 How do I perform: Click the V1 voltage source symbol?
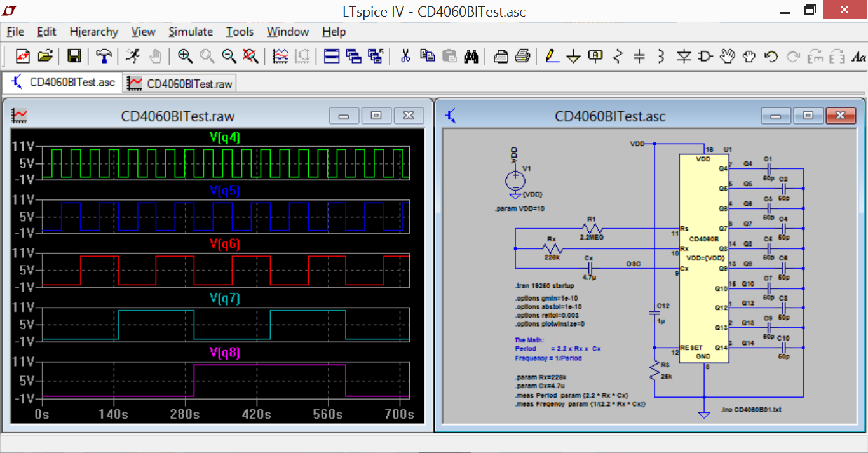click(x=515, y=180)
